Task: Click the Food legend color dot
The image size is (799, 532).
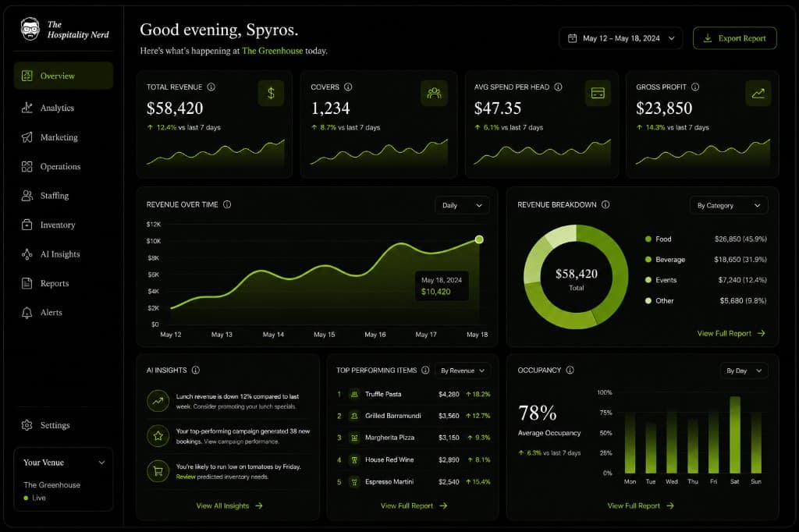Action: click(648, 239)
